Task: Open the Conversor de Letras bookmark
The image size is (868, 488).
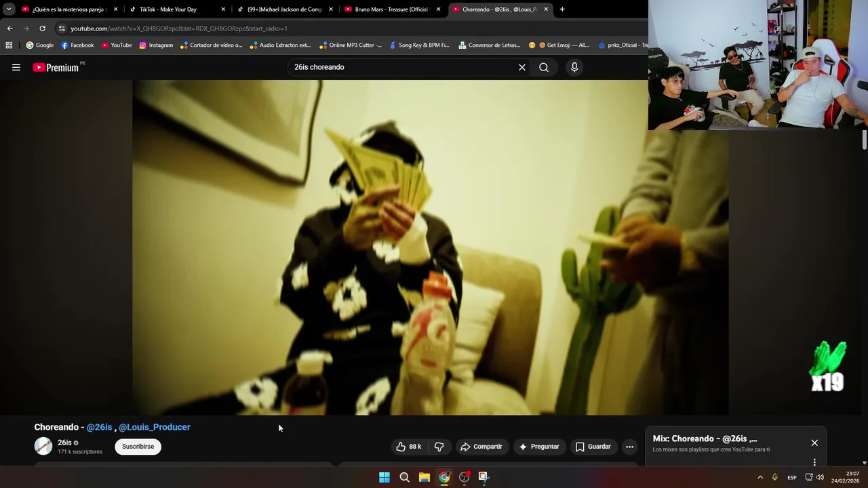Action: pos(490,45)
